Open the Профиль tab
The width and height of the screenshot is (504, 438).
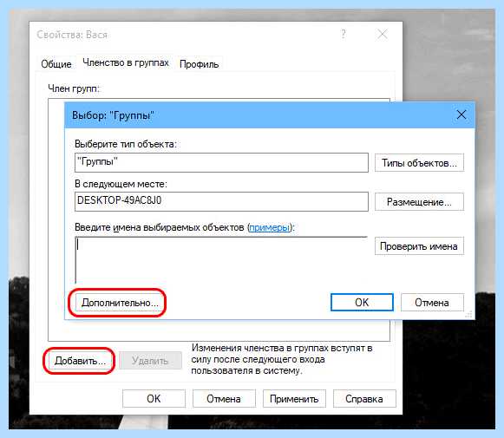(199, 64)
